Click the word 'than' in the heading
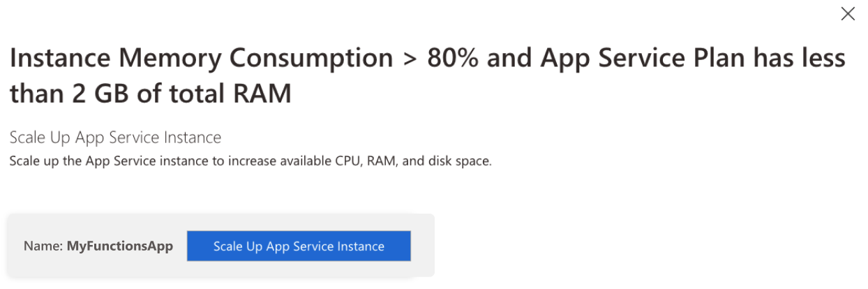868x289 pixels. [x=35, y=94]
